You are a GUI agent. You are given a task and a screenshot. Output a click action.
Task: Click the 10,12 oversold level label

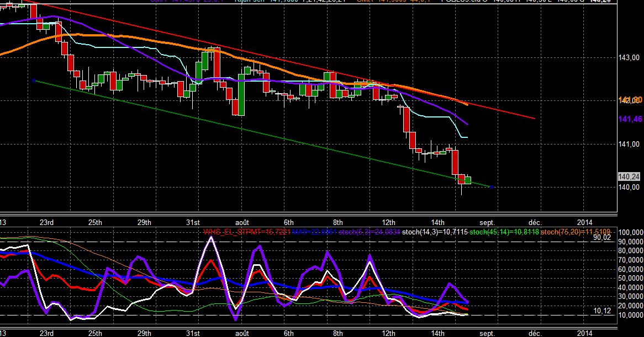pos(601,311)
